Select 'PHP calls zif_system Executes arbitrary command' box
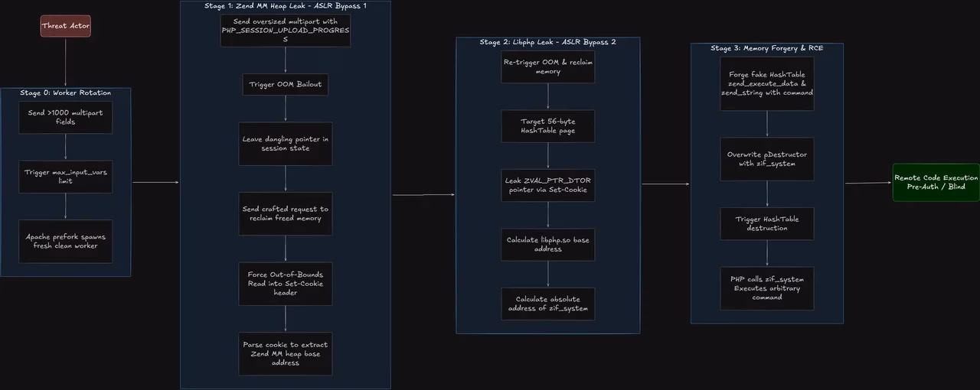The height and width of the screenshot is (390, 980). click(x=766, y=288)
